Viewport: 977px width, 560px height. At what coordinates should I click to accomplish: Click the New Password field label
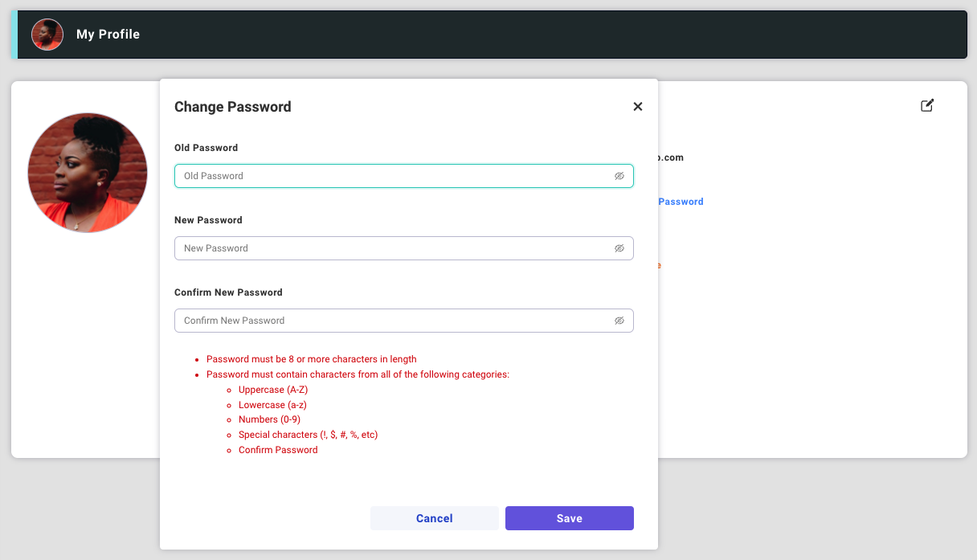[x=208, y=220]
